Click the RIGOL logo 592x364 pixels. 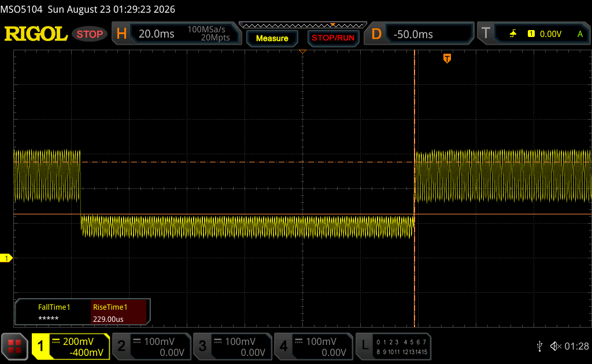pos(36,34)
